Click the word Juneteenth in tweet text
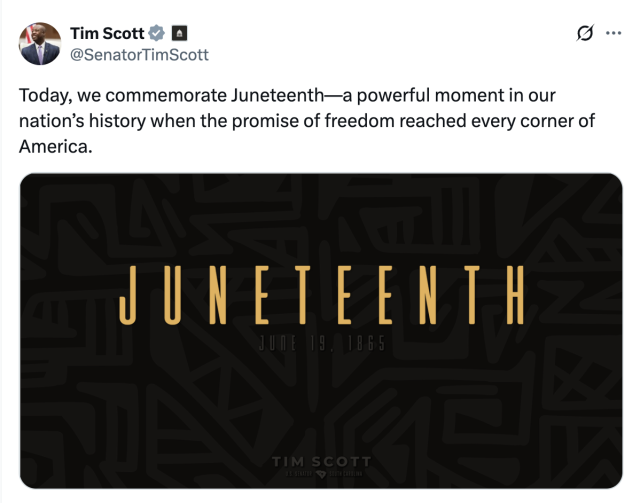The height and width of the screenshot is (503, 640). coord(278,95)
